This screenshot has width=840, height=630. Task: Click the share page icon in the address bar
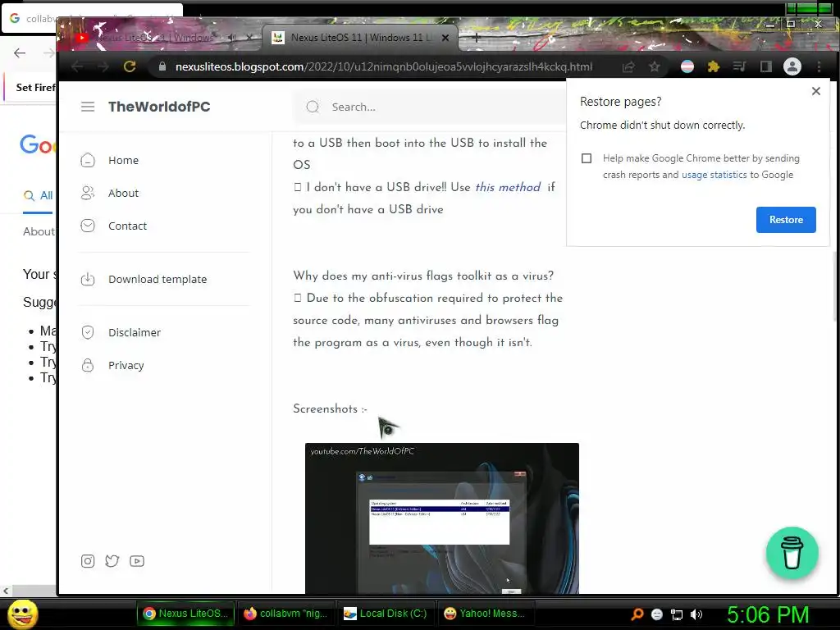click(628, 66)
